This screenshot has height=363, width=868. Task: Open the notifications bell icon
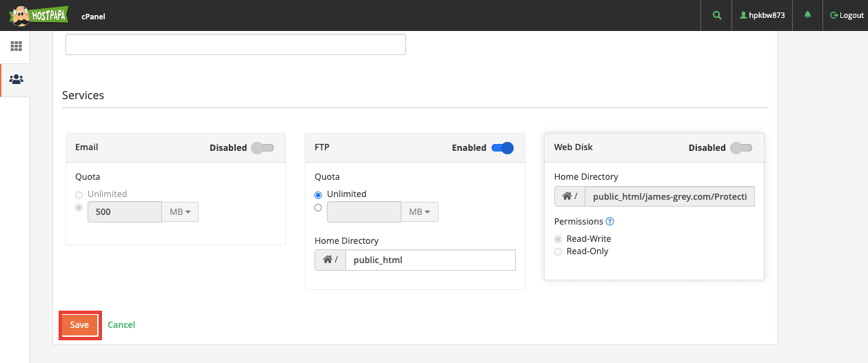[x=808, y=15]
